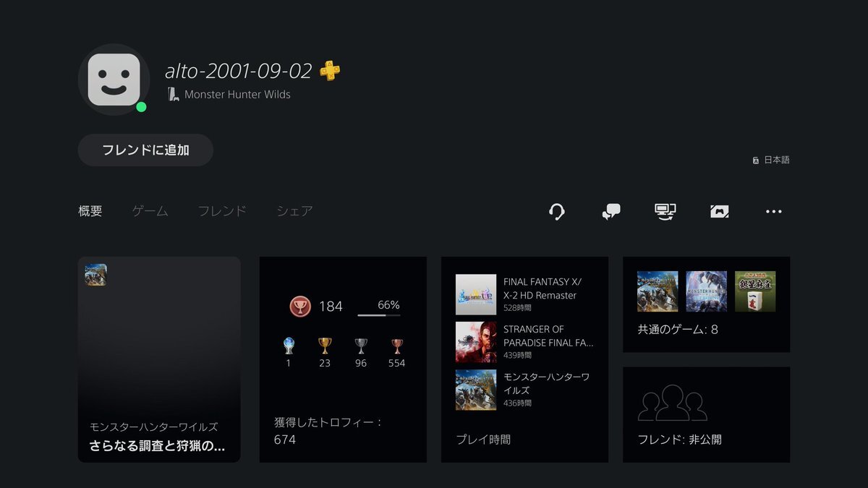
Task: Select the platinum trophy icon above 1
Action: tap(289, 346)
